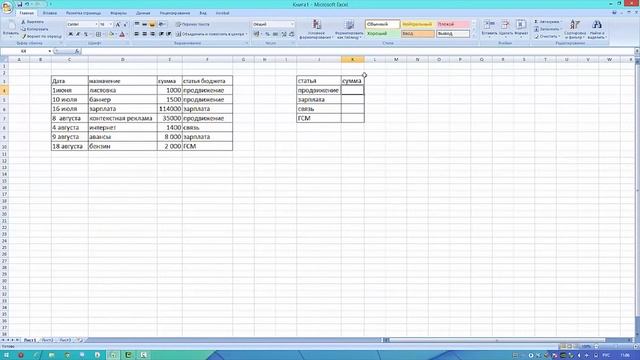The width and height of the screenshot is (640, 360).
Task: Open Find and Select (Найти и выделить) binoculars
Action: click(x=597, y=29)
